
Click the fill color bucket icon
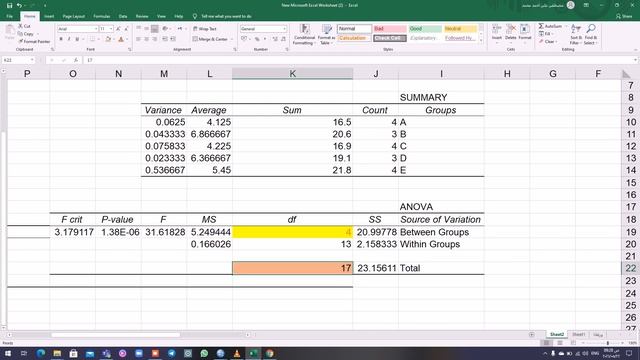[x=108, y=39]
